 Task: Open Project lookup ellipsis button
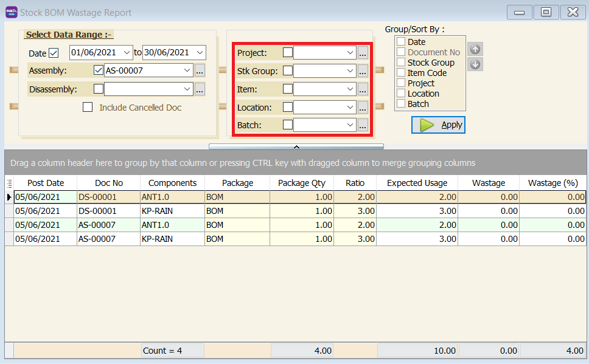363,53
